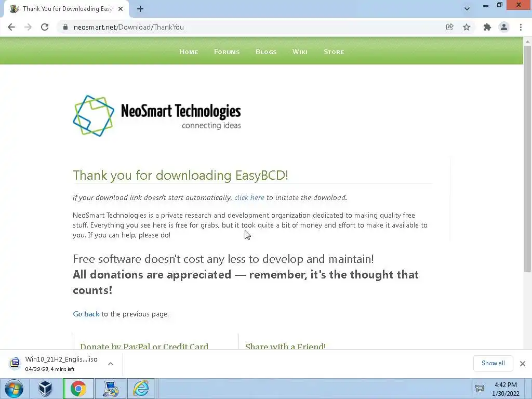
Task: Open Forums in the navigation bar
Action: pyautogui.click(x=227, y=52)
